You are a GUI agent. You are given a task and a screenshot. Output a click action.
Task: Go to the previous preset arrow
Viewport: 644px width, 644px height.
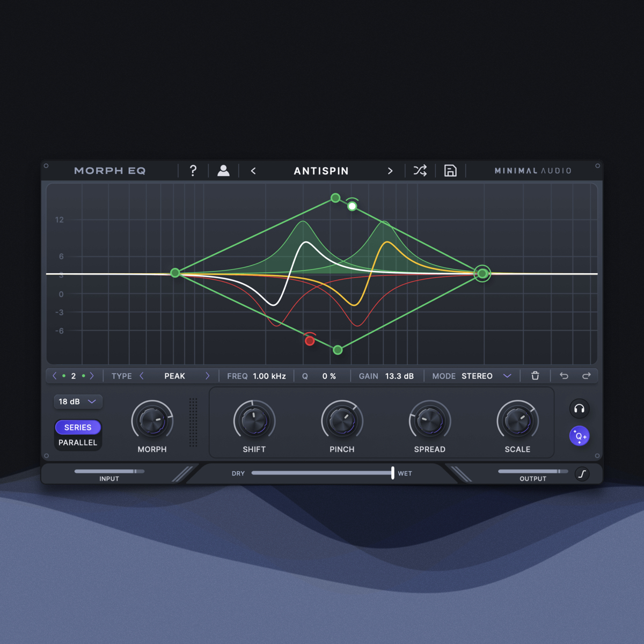[253, 171]
